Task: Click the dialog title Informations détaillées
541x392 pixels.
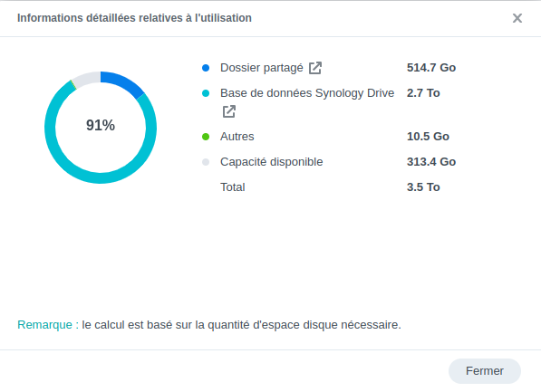Action: tap(134, 18)
